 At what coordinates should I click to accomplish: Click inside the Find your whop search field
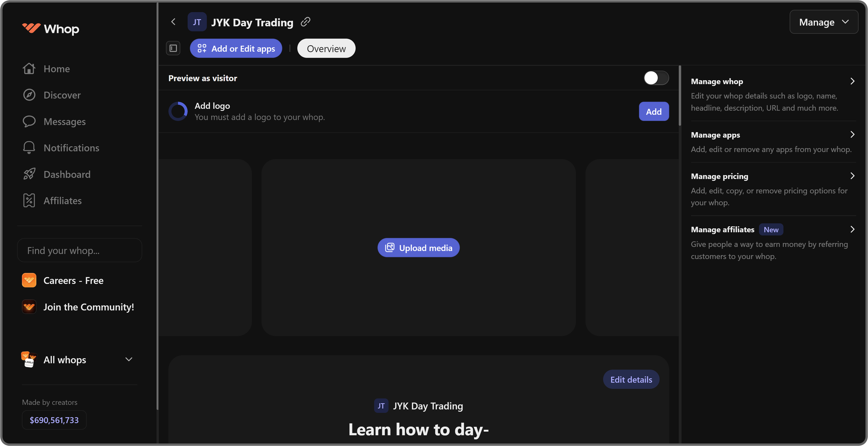coord(80,250)
